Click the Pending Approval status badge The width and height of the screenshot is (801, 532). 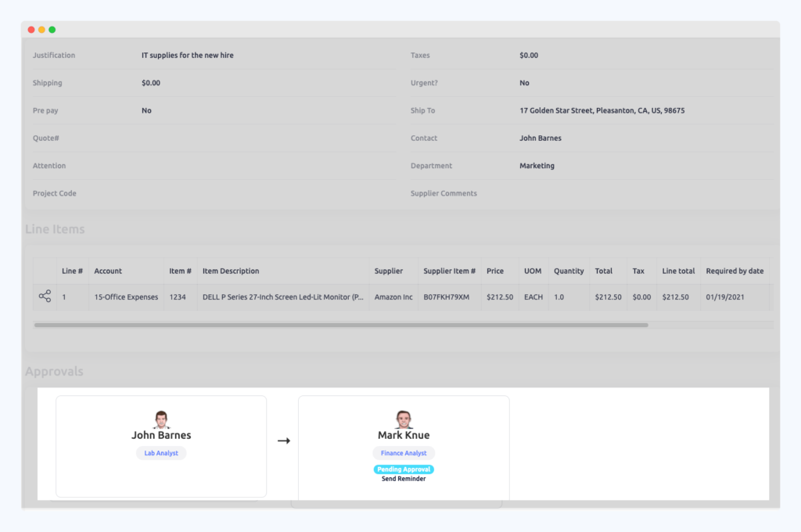coord(404,469)
